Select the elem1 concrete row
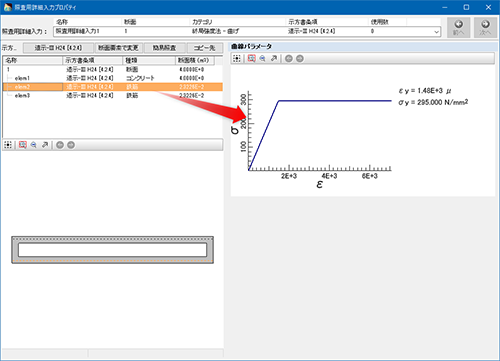Viewport: 500px width, 361px height. pyautogui.click(x=113, y=78)
